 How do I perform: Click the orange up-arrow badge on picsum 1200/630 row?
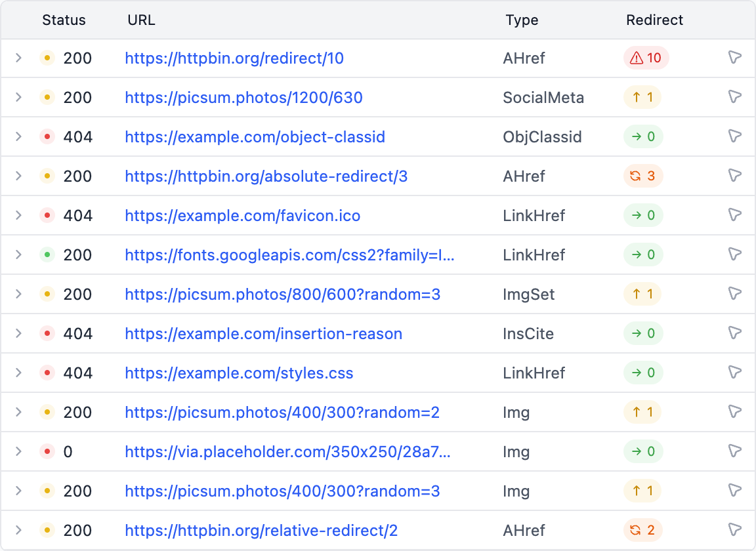tap(642, 97)
